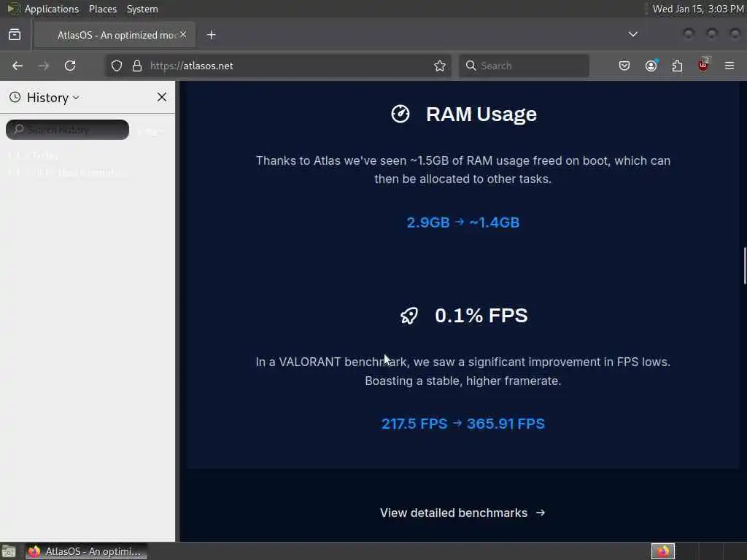Open the tracking protection shield icon

pyautogui.click(x=117, y=66)
